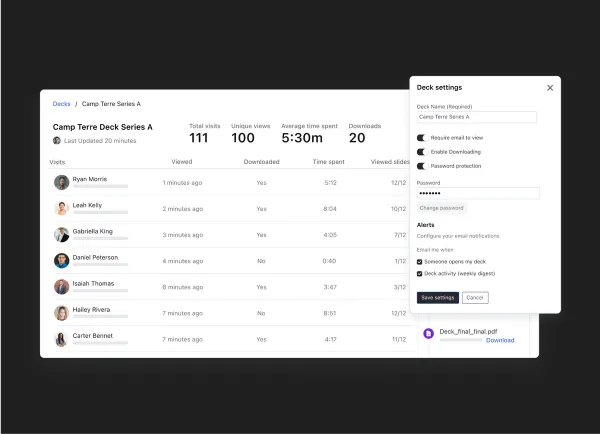Click Last Updated 20 minutes text

click(100, 140)
